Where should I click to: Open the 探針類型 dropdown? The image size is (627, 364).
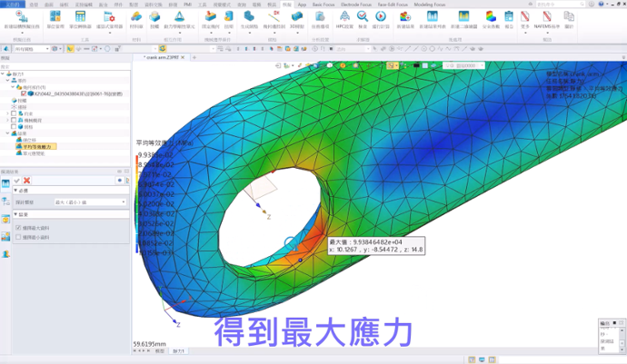tap(89, 202)
